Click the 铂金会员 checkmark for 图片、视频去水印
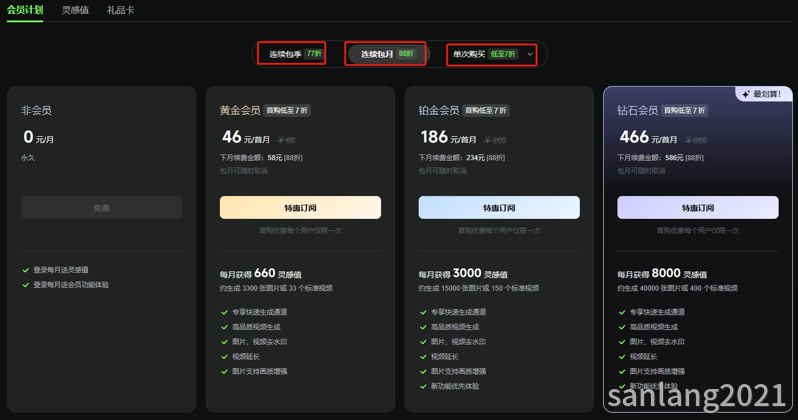The width and height of the screenshot is (798, 420). [x=423, y=342]
